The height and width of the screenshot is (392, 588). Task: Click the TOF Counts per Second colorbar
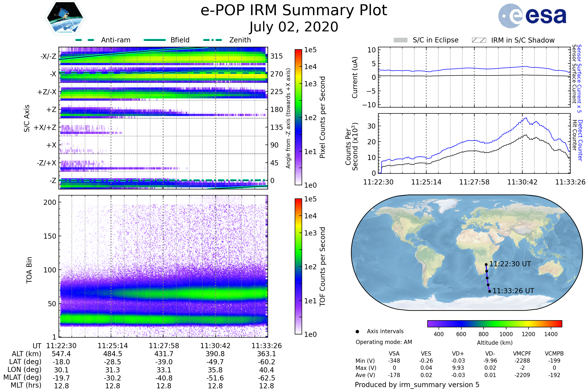[x=298, y=267]
